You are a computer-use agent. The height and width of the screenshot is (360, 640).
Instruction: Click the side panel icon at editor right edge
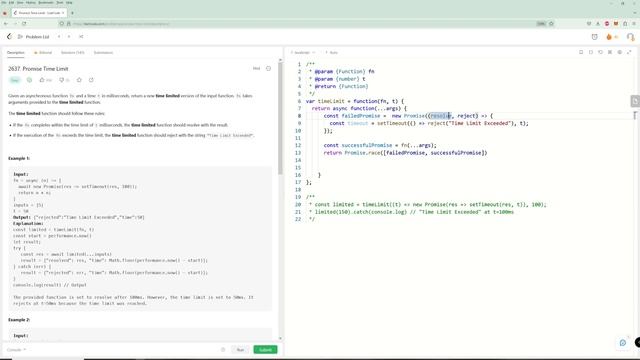click(635, 101)
